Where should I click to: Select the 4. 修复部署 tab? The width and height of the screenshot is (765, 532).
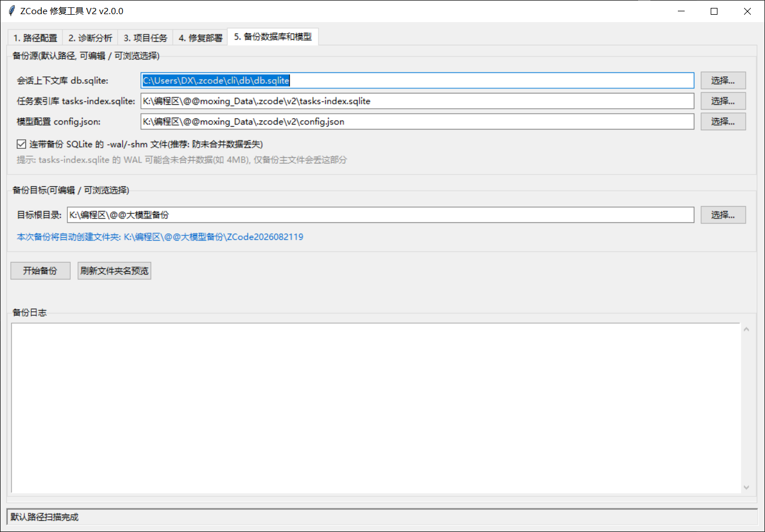[200, 37]
